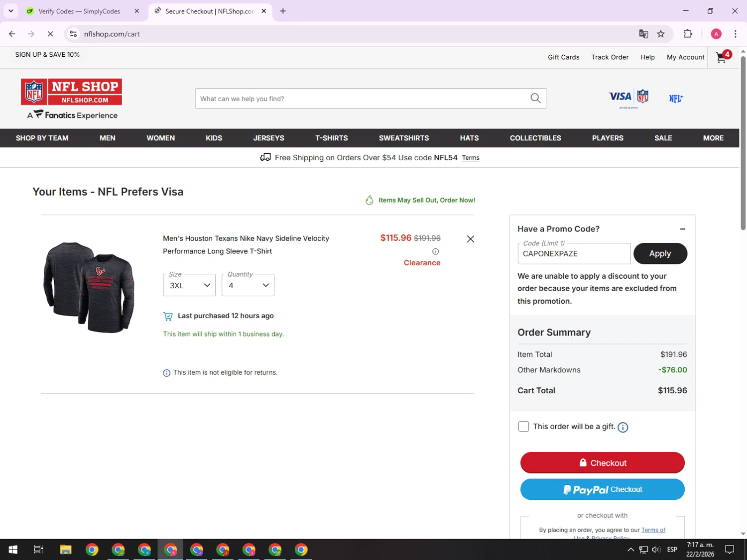Open a new browser tab
747x560 pixels.
283,11
